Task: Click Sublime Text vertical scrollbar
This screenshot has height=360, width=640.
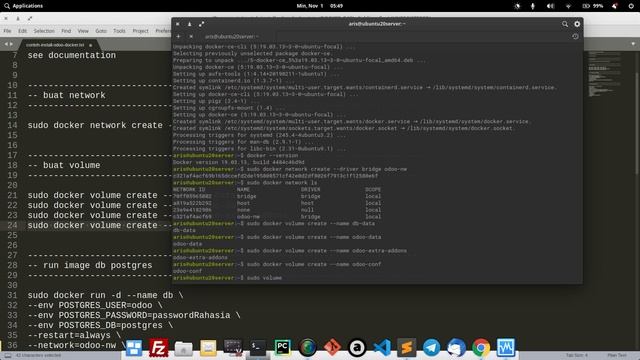Action: coord(637,123)
